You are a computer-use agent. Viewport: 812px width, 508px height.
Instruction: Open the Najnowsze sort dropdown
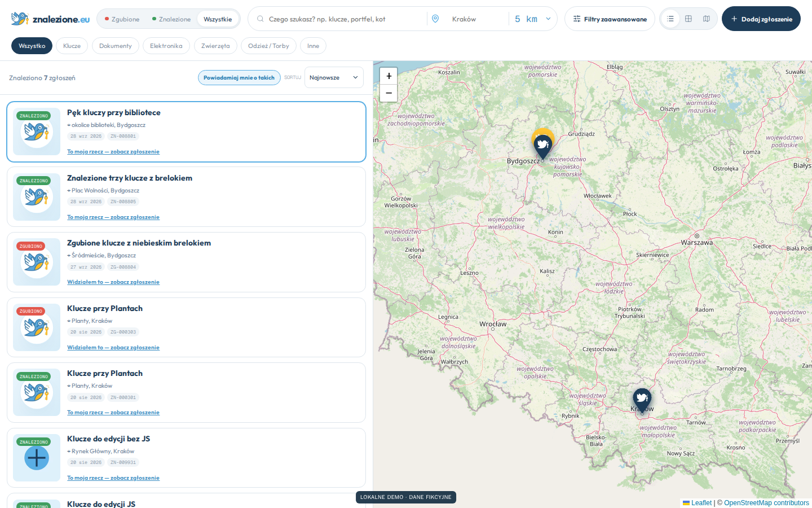coord(334,77)
